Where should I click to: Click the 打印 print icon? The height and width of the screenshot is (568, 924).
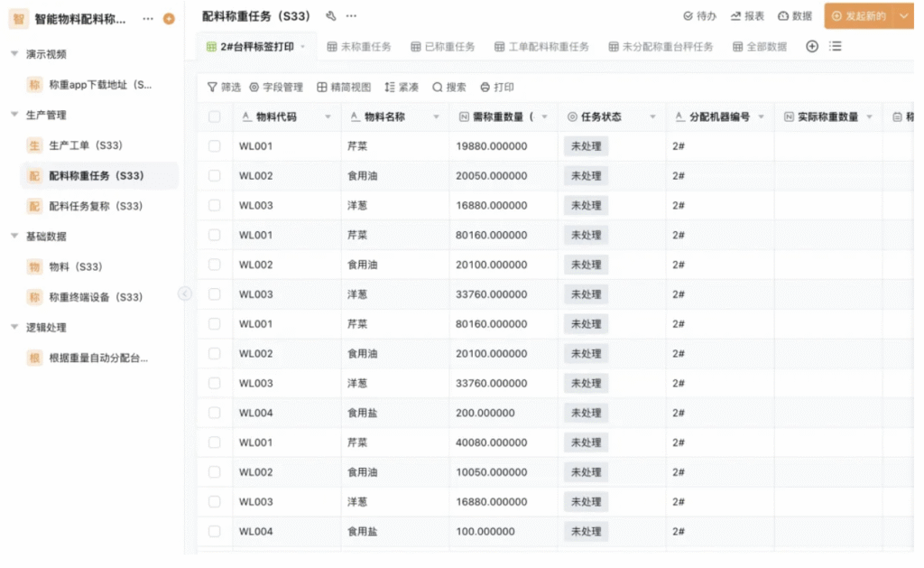click(x=485, y=88)
